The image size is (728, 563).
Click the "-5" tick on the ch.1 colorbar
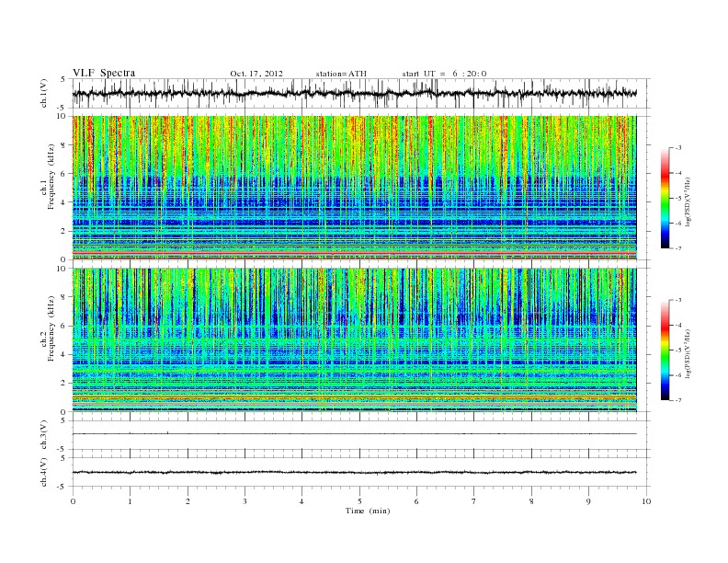coord(677,199)
